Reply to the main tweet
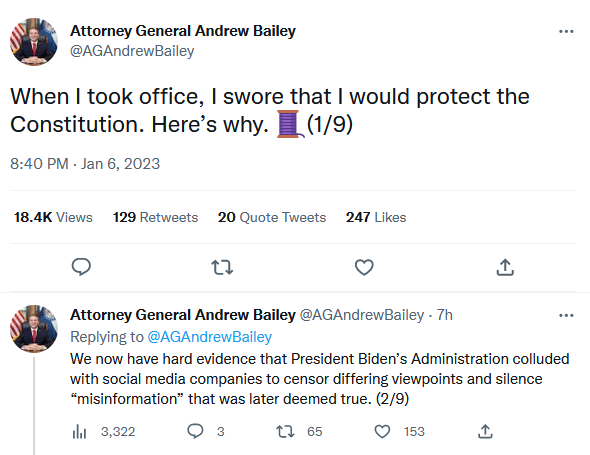Image resolution: width=590 pixels, height=455 pixels. pos(81,267)
